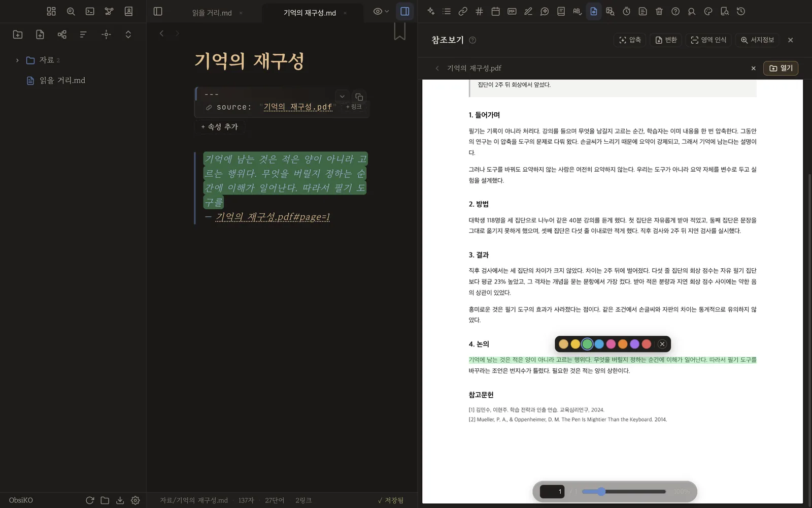Copy the frontmatter code block
This screenshot has width=812, height=508.
pyautogui.click(x=359, y=97)
